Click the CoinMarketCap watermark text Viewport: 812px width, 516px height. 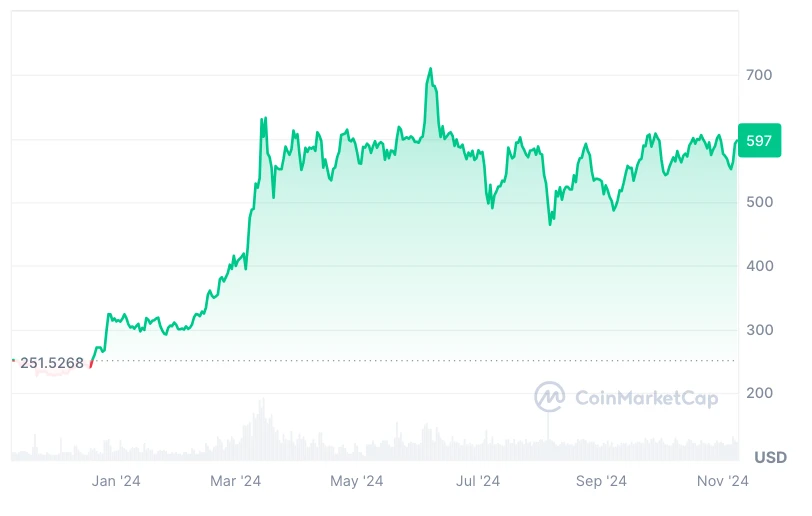[x=646, y=398]
